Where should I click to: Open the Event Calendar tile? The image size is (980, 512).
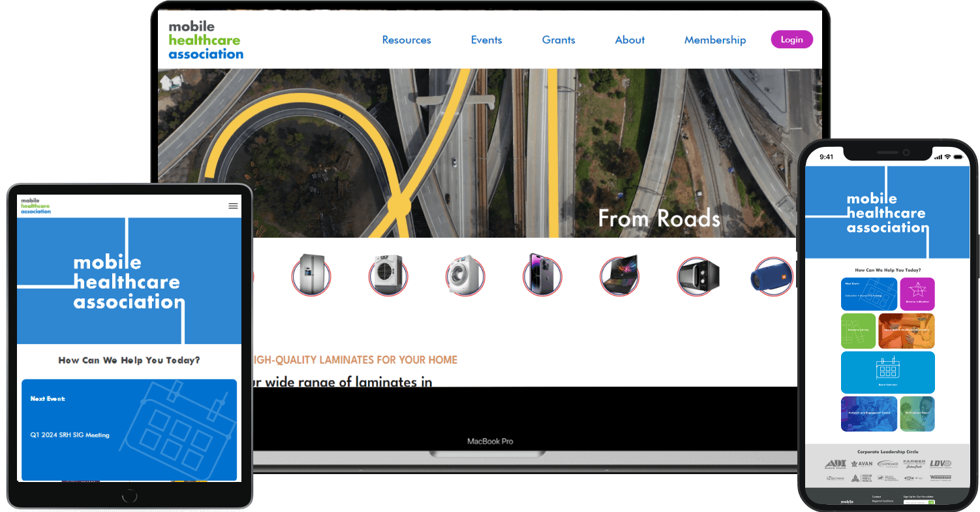click(888, 372)
